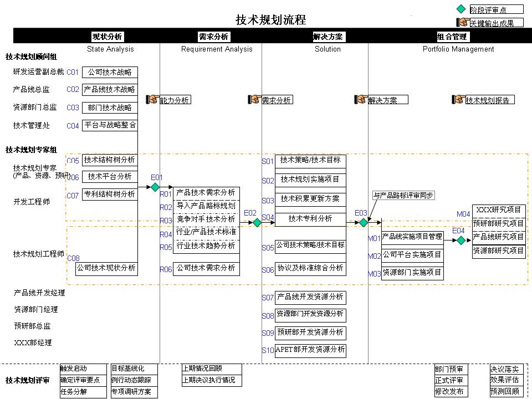
Task: Click the 触发启动 review step
Action: 74,369
